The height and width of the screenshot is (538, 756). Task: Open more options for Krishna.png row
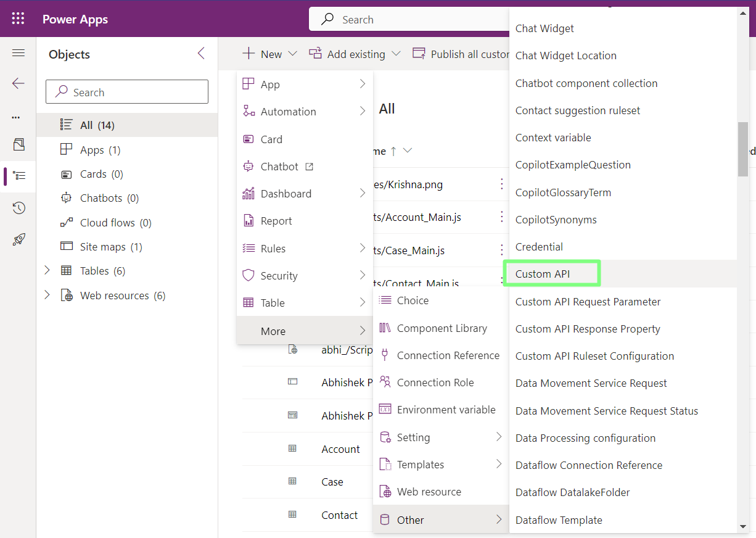coord(502,184)
